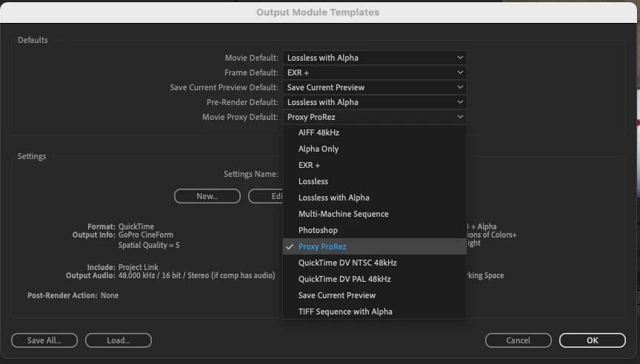Image resolution: width=640 pixels, height=364 pixels.
Task: Pick EXR + in the open list
Action: pyautogui.click(x=375, y=165)
